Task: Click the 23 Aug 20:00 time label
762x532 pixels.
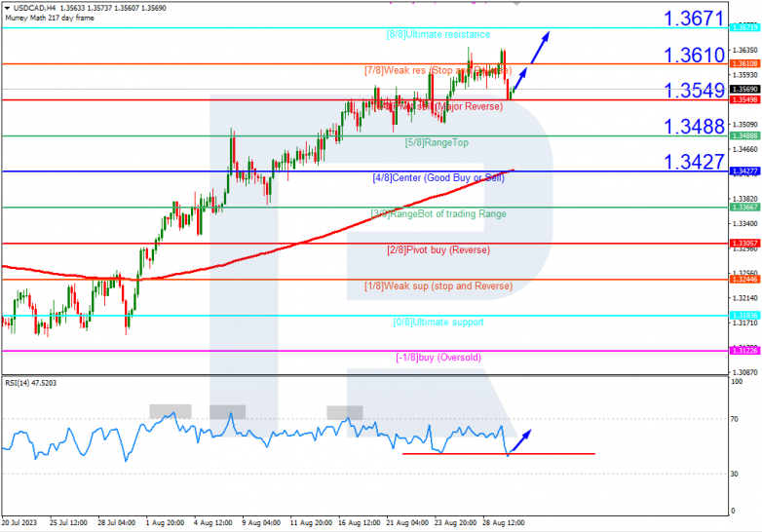Action: (455, 523)
